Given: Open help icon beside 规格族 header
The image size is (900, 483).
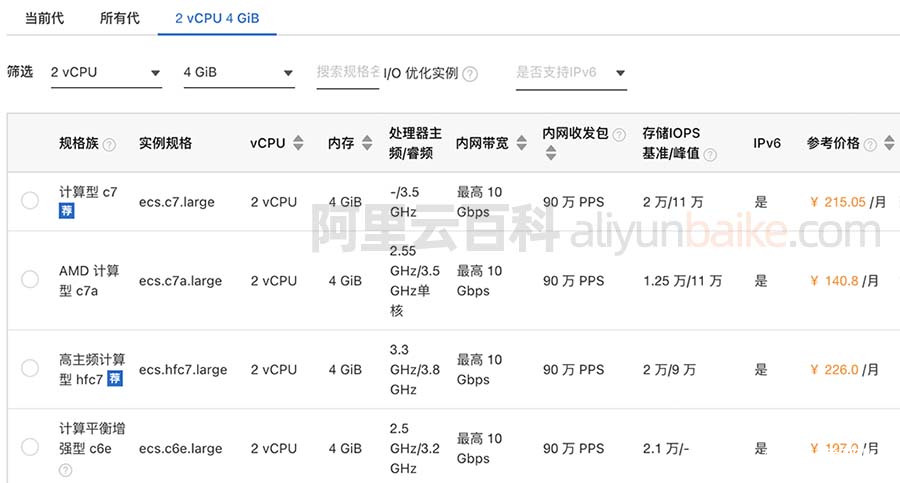Looking at the screenshot, I should 109,145.
